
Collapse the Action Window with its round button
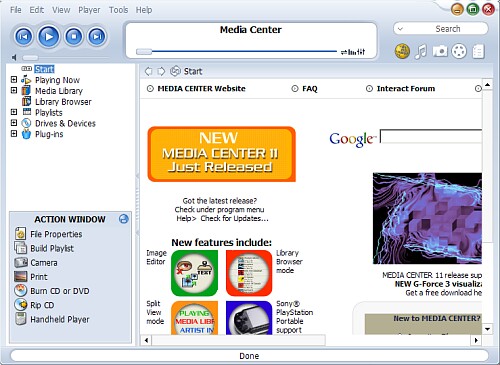coord(124,219)
